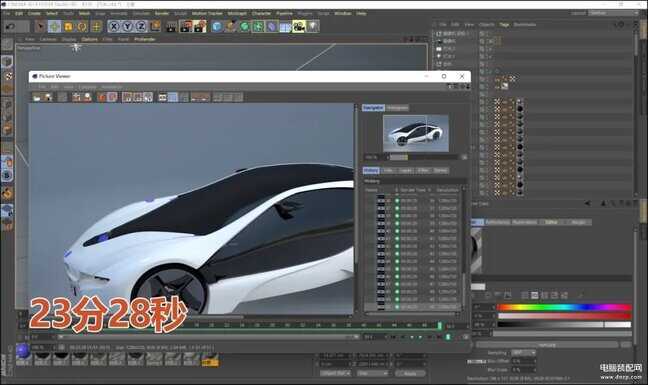
Task: Open the Render menu in menu bar
Action: (162, 14)
